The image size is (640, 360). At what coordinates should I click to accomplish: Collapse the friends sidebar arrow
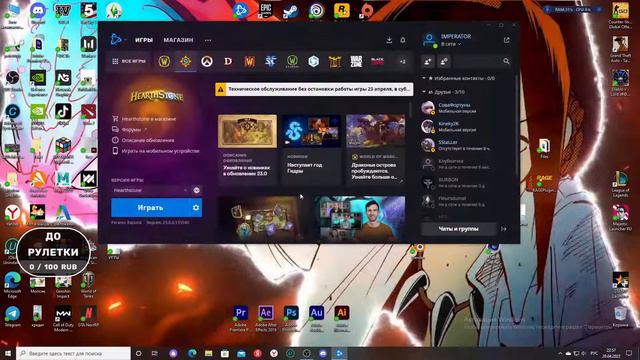[504, 229]
